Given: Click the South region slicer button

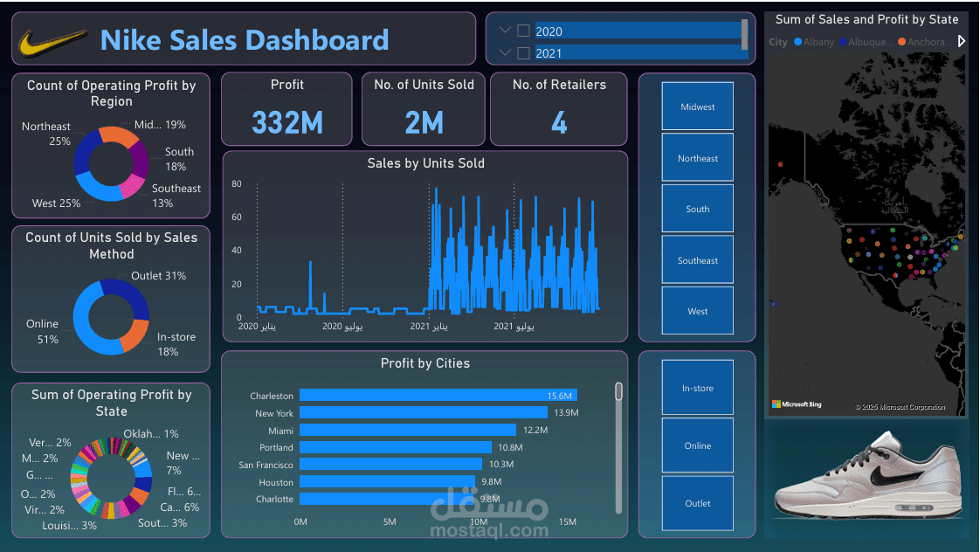Looking at the screenshot, I should [x=697, y=208].
